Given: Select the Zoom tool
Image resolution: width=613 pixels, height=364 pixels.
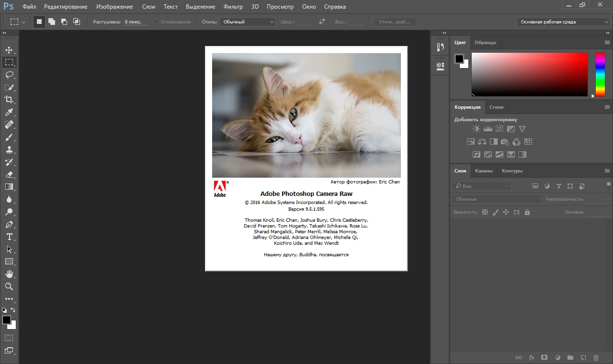Looking at the screenshot, I should [x=9, y=286].
